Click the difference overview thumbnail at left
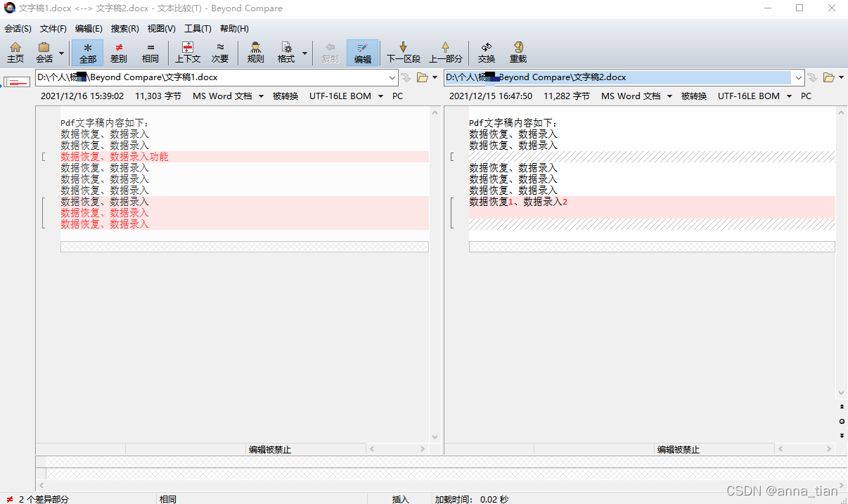 coord(17,82)
